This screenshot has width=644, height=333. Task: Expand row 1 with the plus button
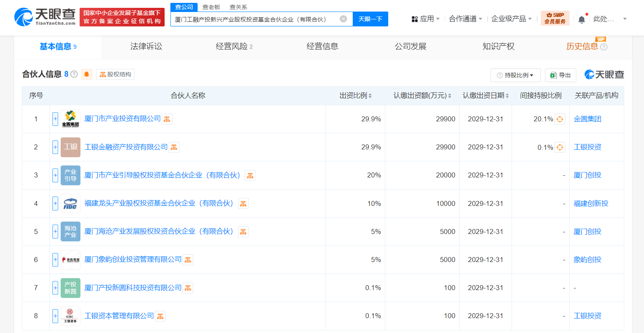55,119
